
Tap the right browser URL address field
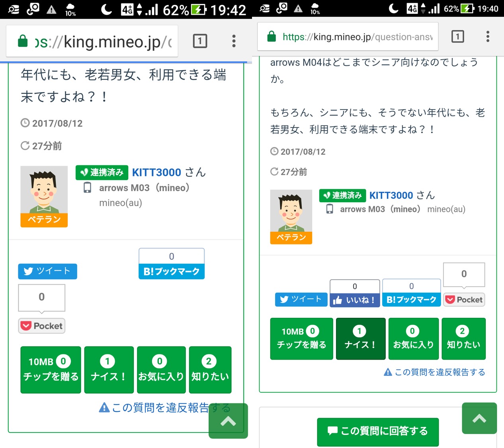357,37
